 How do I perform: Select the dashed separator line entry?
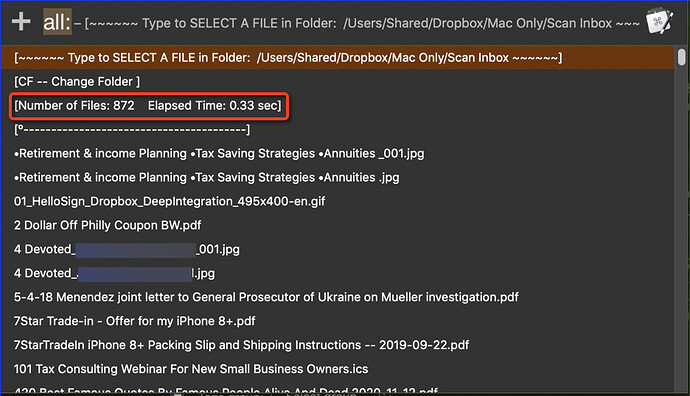(x=337, y=129)
